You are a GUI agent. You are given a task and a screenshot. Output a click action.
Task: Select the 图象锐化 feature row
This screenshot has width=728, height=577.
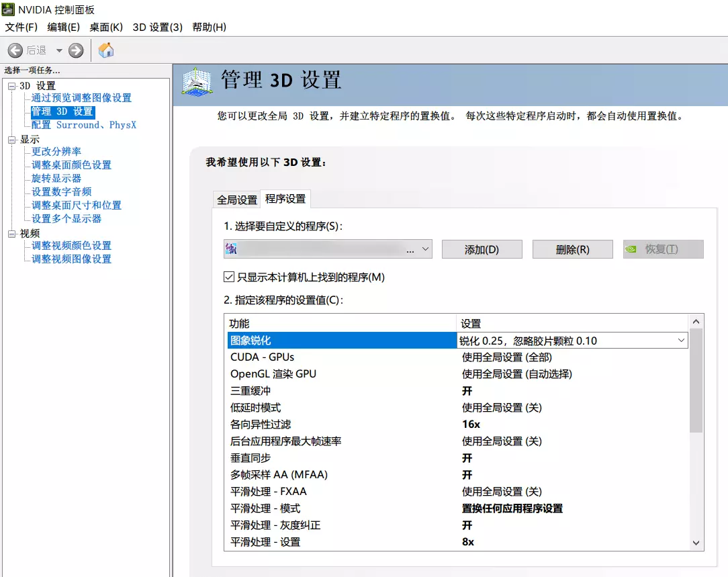tap(343, 341)
